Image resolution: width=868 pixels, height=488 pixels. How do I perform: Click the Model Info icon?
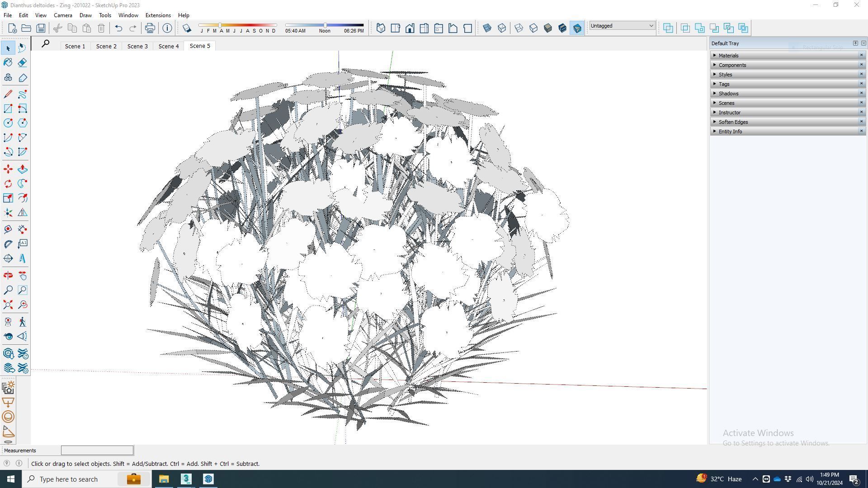click(167, 28)
